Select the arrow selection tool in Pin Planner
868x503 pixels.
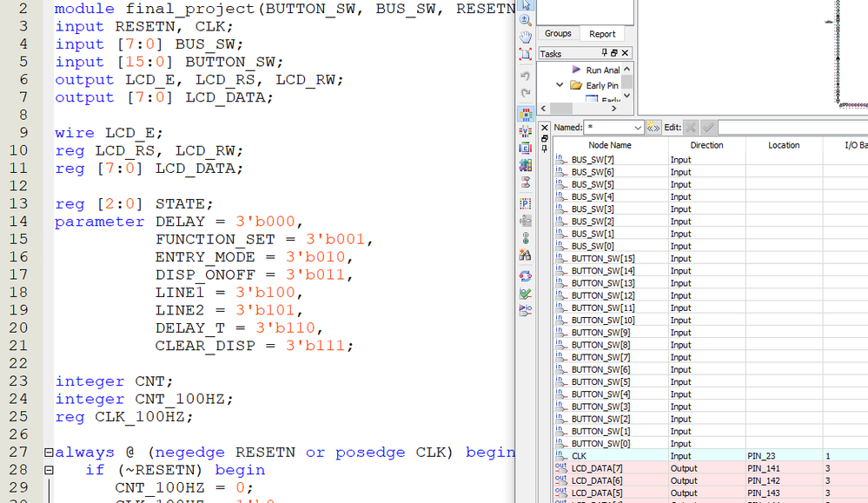[x=526, y=4]
